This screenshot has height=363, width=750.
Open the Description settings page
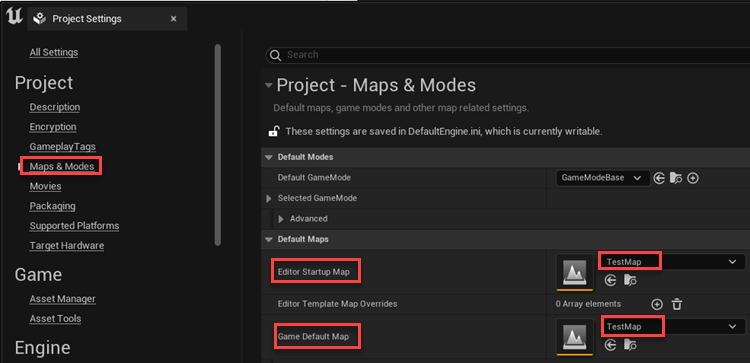[55, 107]
